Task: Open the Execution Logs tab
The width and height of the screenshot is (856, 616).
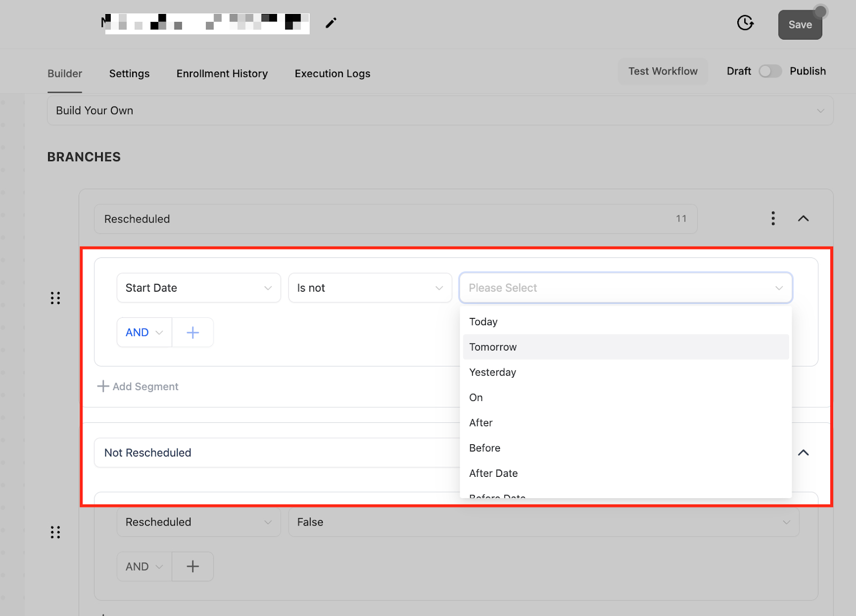Action: coord(332,73)
